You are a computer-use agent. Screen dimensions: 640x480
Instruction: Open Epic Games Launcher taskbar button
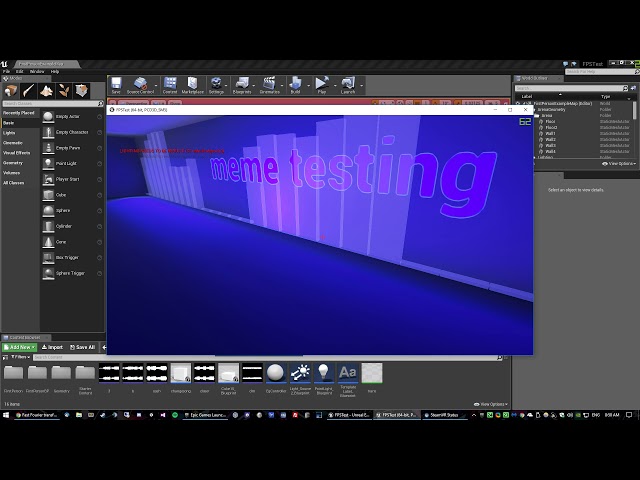pyautogui.click(x=204, y=415)
